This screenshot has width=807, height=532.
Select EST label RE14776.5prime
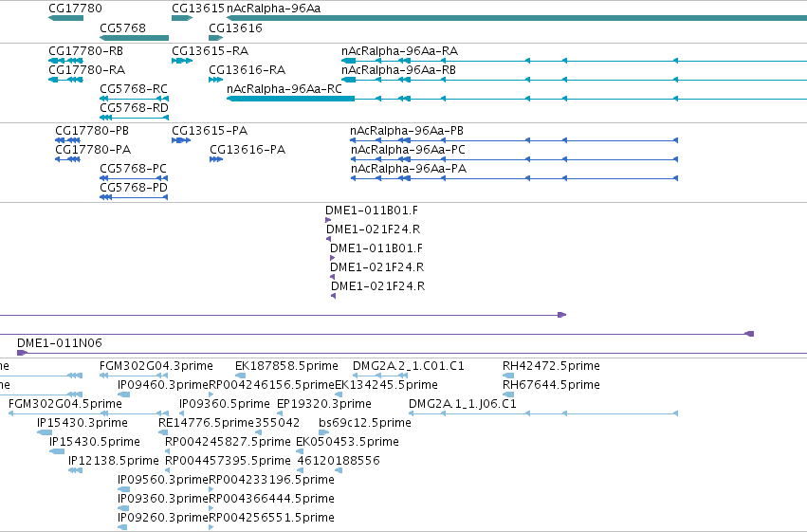point(207,423)
